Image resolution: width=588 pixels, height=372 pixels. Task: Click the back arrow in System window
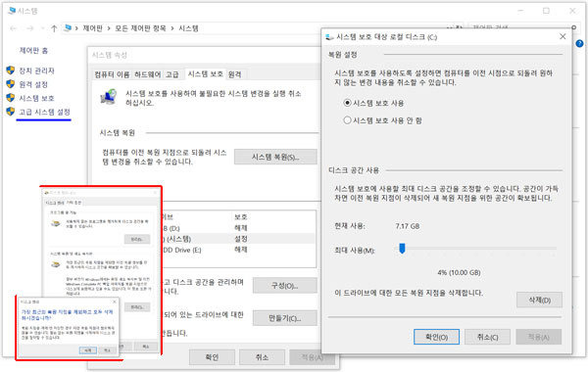13,28
